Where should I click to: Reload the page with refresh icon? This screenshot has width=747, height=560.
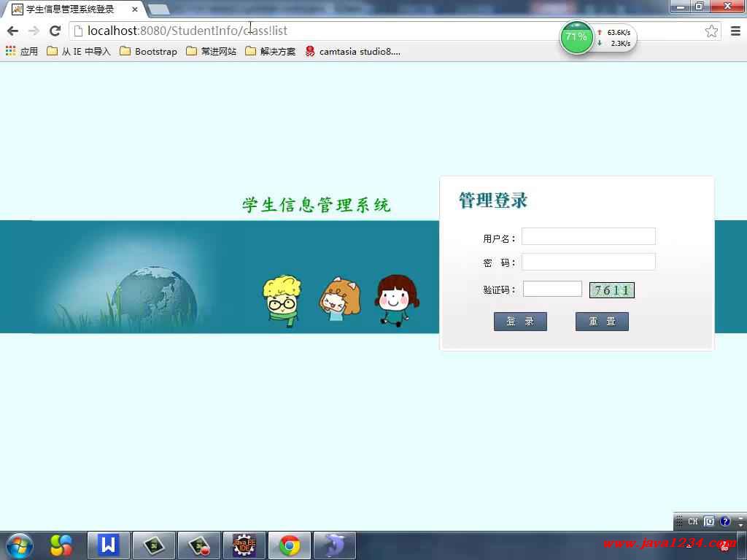point(55,31)
